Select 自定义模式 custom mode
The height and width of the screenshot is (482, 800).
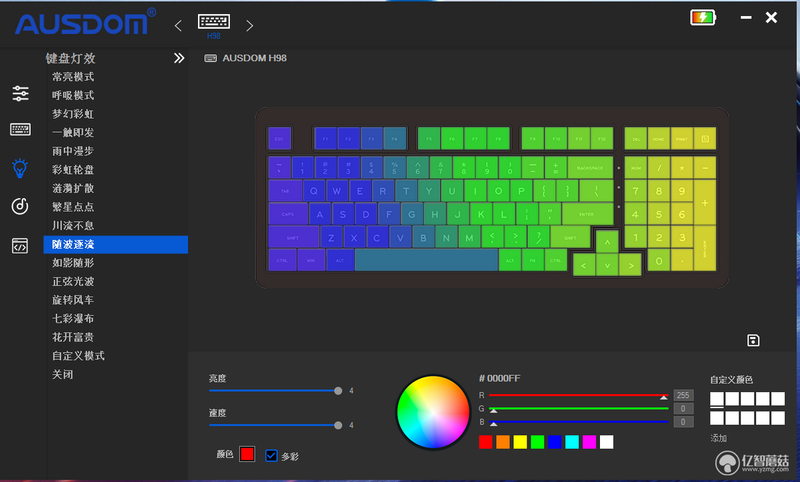click(78, 356)
